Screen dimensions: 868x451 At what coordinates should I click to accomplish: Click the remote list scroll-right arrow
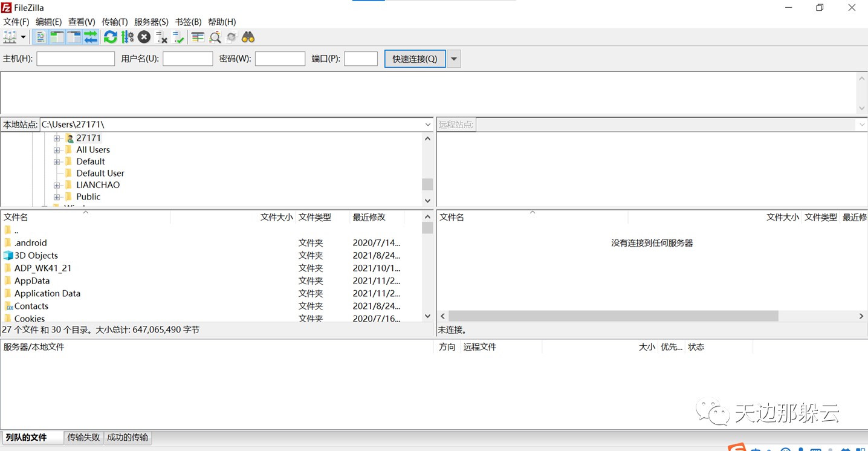pyautogui.click(x=861, y=316)
